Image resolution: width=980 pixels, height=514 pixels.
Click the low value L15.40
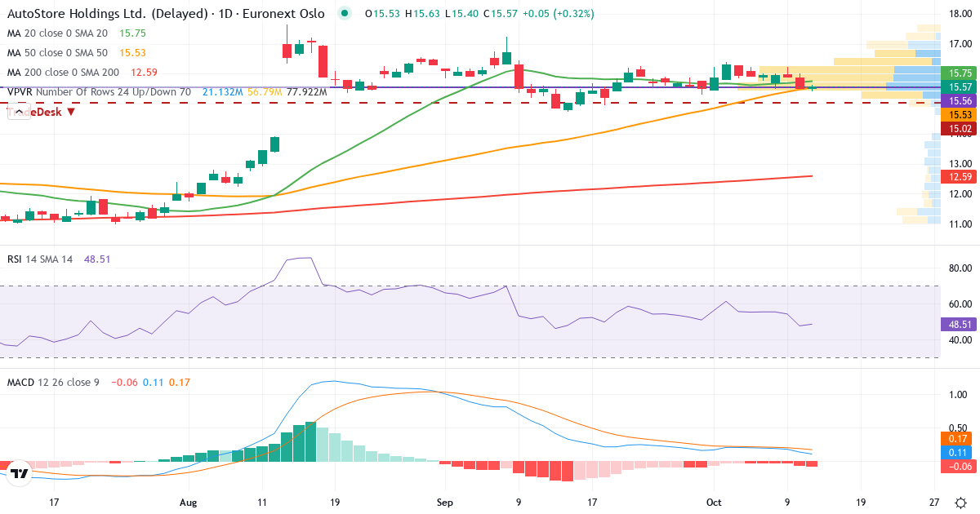point(461,14)
